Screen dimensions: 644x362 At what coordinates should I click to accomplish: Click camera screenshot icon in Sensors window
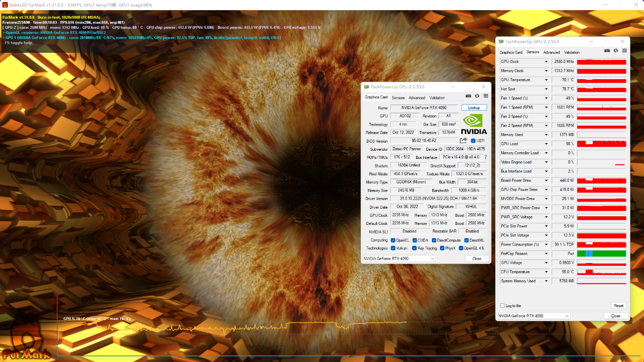point(607,51)
